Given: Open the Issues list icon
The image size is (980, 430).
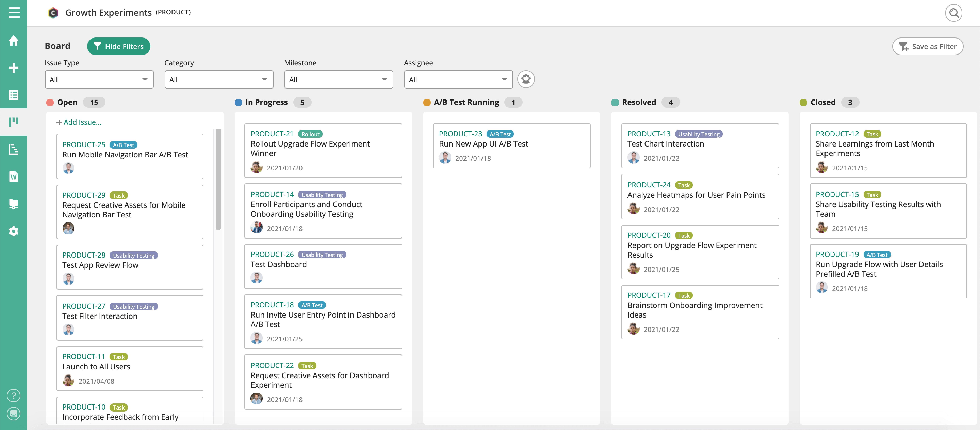Looking at the screenshot, I should coord(14,95).
